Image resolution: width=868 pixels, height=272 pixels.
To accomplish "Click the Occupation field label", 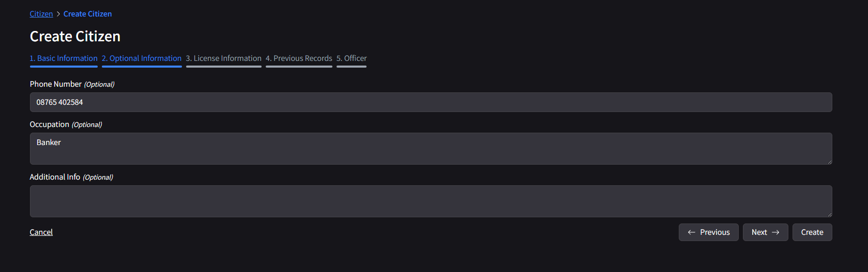I will [x=50, y=124].
